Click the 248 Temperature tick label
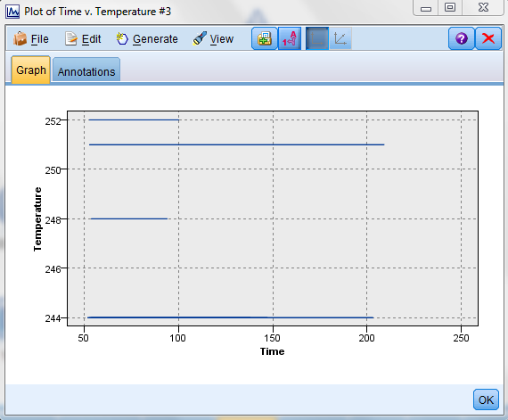508x420 pixels. click(x=53, y=220)
